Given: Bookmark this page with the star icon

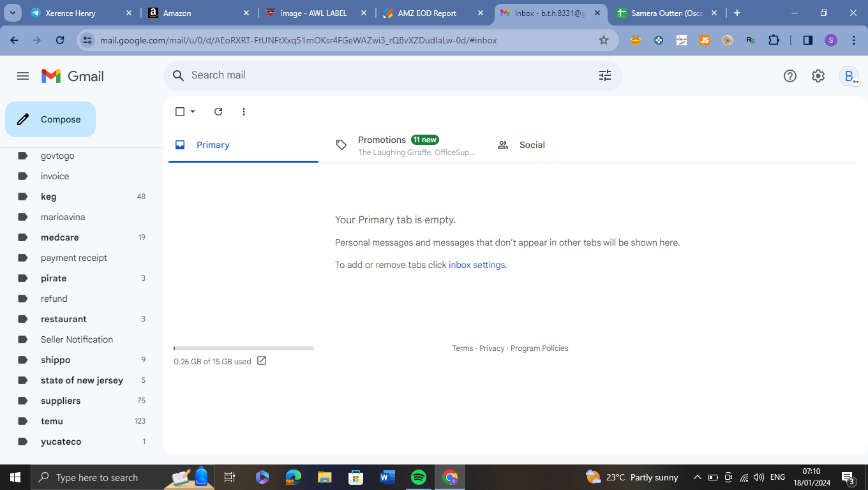Looking at the screenshot, I should click(x=604, y=40).
